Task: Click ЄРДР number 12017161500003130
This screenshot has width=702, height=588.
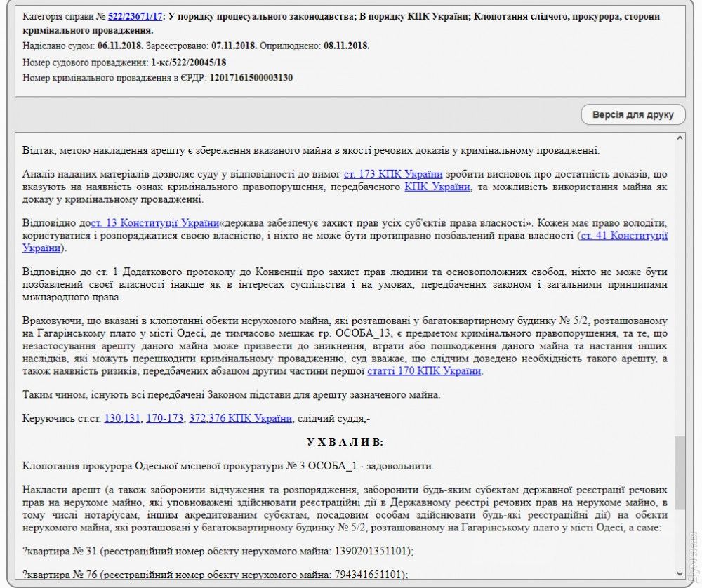Action: pos(251,77)
